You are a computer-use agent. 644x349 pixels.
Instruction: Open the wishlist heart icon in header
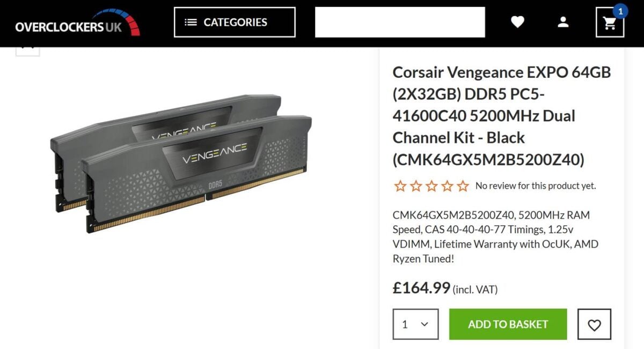(518, 22)
